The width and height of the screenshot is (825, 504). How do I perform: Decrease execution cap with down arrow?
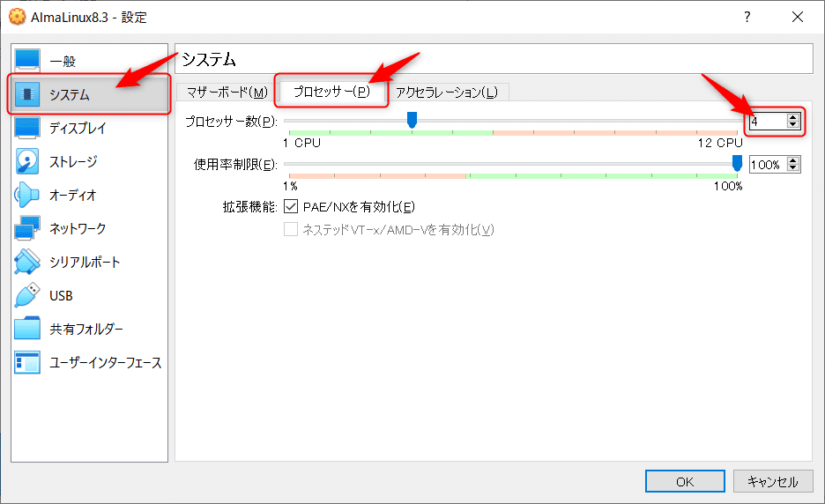(793, 168)
